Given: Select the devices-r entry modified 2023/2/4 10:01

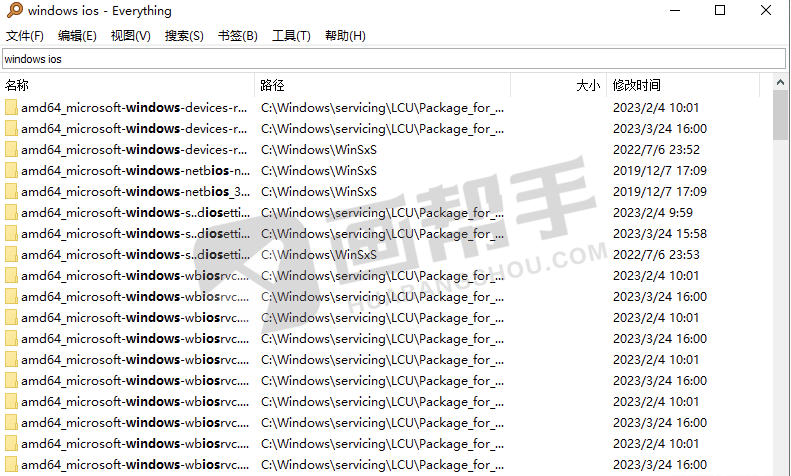Looking at the screenshot, I should [134, 107].
